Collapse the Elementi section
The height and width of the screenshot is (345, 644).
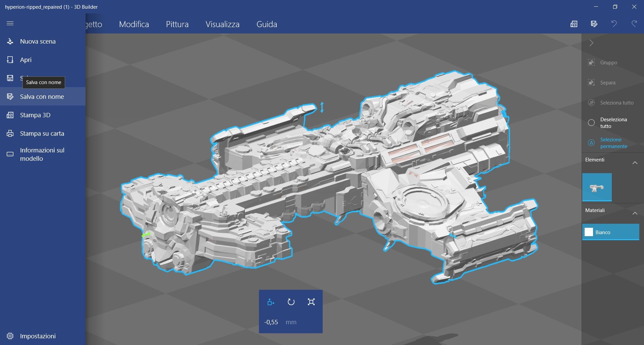(x=635, y=163)
